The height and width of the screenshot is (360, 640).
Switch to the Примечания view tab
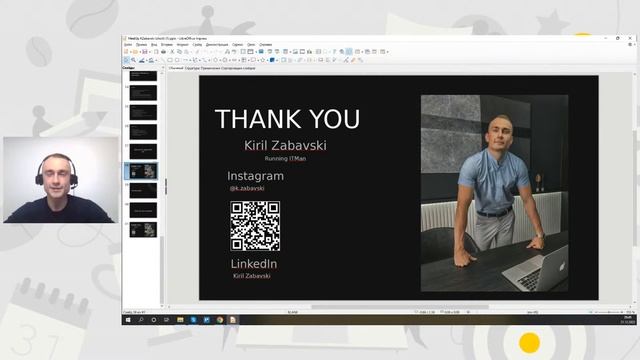point(210,68)
